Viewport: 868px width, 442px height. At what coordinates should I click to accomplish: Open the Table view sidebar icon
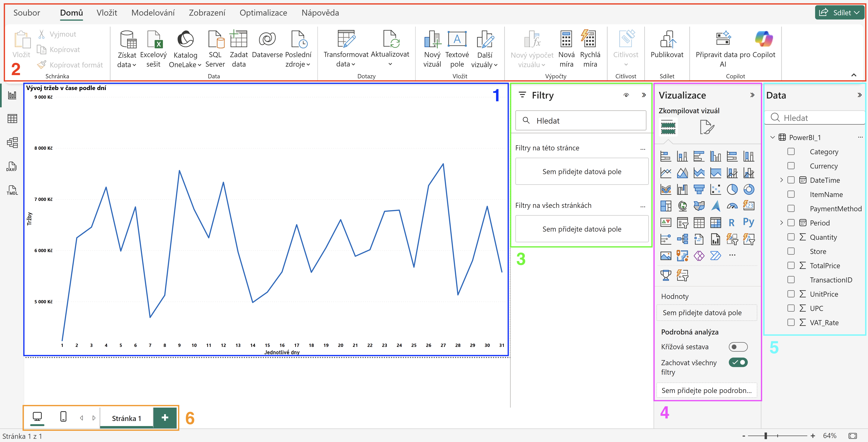[x=12, y=119]
